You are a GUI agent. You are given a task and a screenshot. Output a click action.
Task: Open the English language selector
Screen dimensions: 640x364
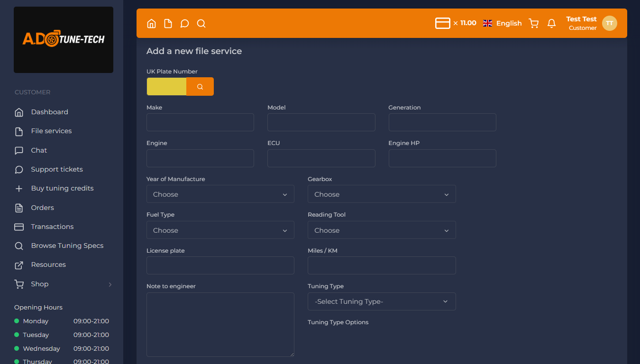point(509,23)
